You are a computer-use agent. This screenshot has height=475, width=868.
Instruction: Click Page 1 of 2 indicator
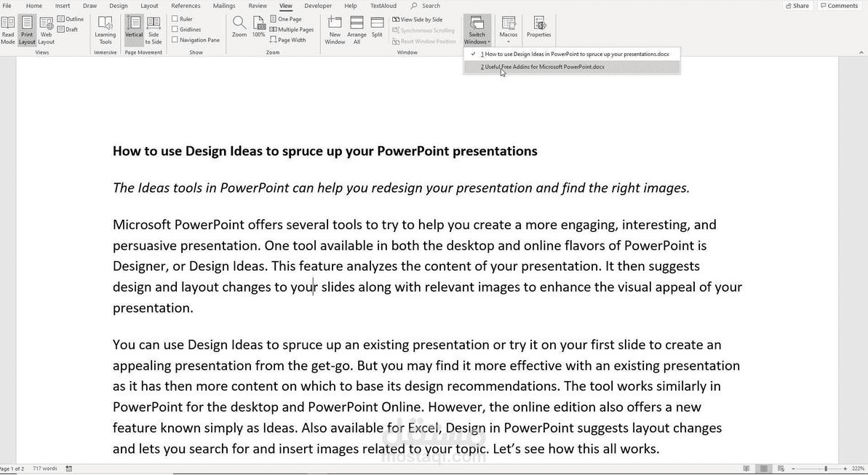(12, 468)
